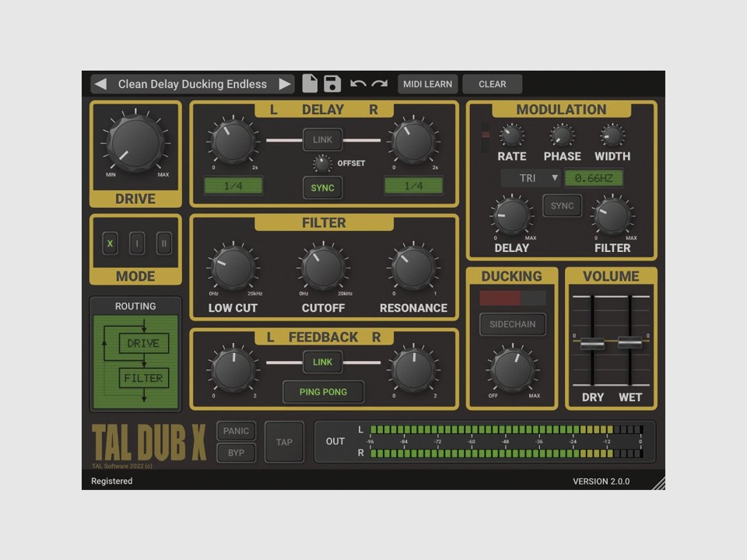Save the preset with the floppy disk icon
The image size is (747, 560).
pos(332,84)
